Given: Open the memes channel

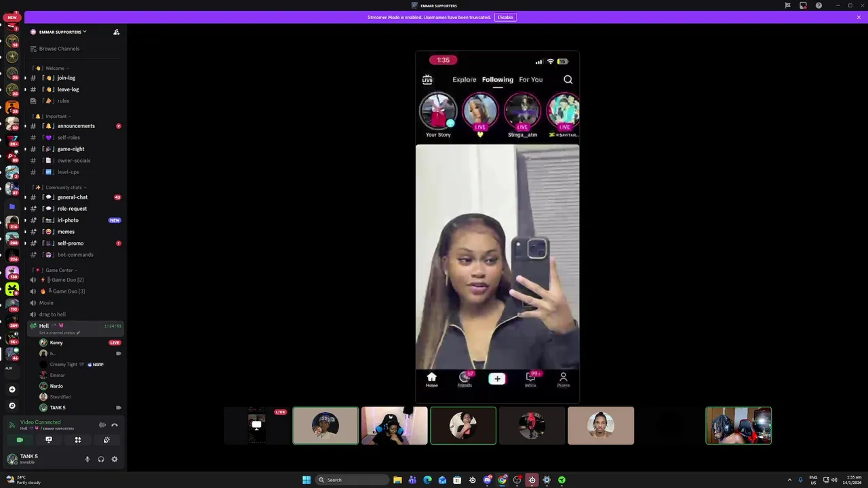Looking at the screenshot, I should (x=75, y=232).
